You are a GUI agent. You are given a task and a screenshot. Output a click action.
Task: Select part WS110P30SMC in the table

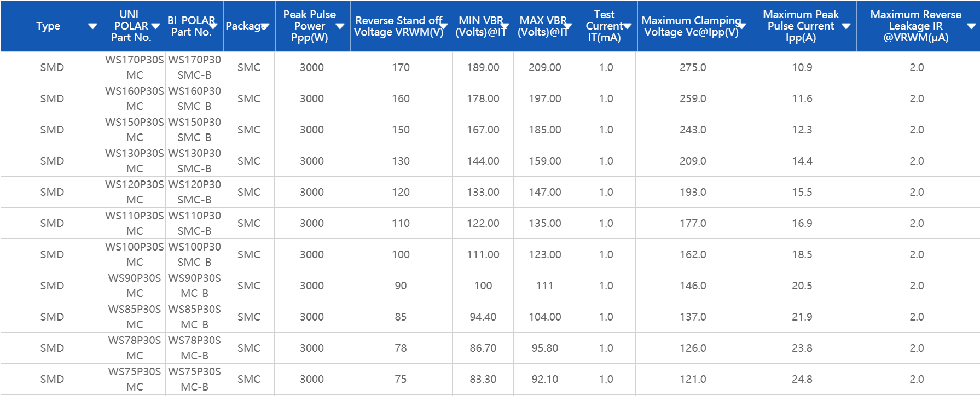[135, 223]
